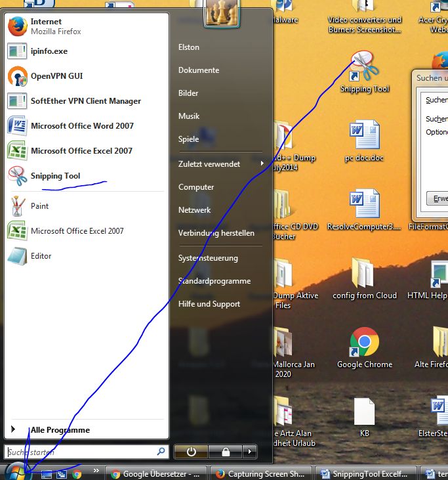This screenshot has height=480, width=448.
Task: Open the pc doc.doc desktop file
Action: click(x=364, y=141)
